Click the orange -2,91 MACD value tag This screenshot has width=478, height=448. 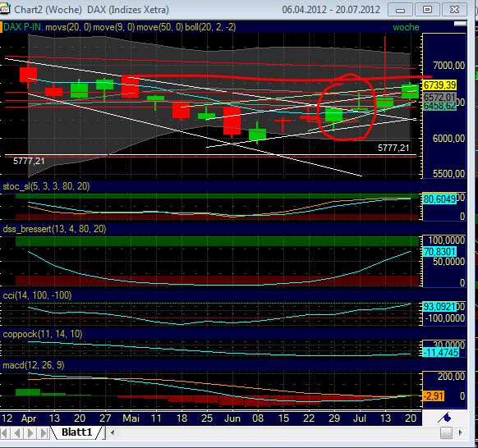coord(433,396)
